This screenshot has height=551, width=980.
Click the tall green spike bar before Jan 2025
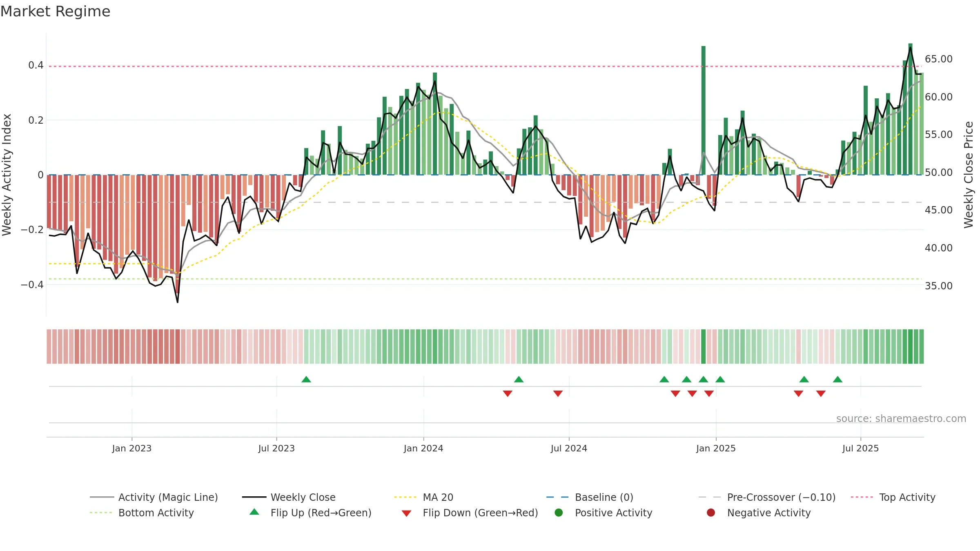704,110
